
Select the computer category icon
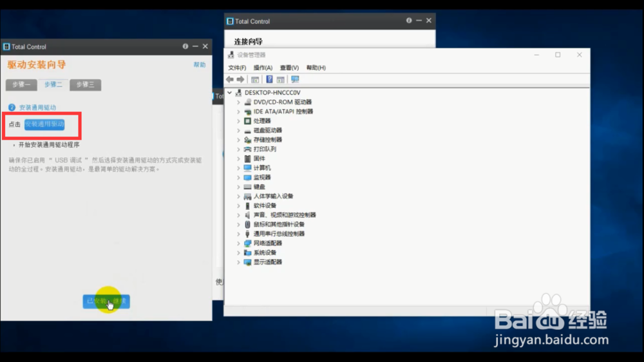click(248, 167)
